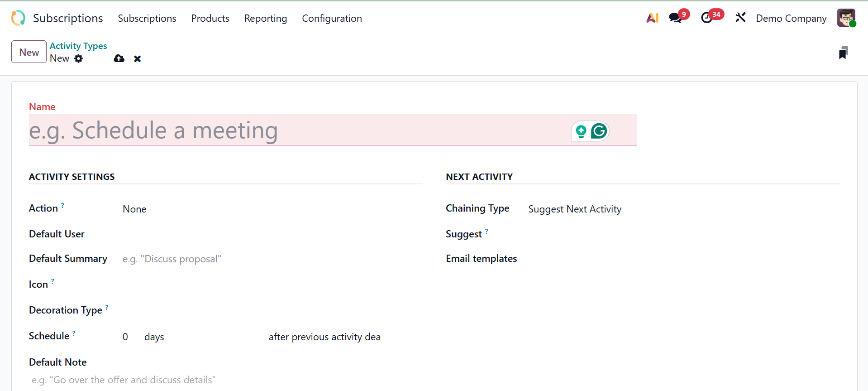Image resolution: width=868 pixels, height=391 pixels.
Task: Save the record with cloud icon
Action: pos(119,58)
